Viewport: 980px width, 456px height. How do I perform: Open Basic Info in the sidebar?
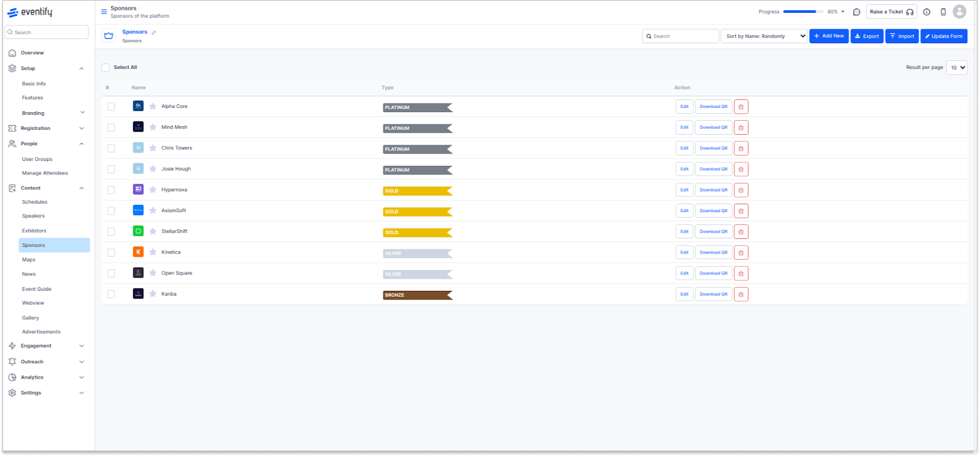pyautogui.click(x=34, y=84)
